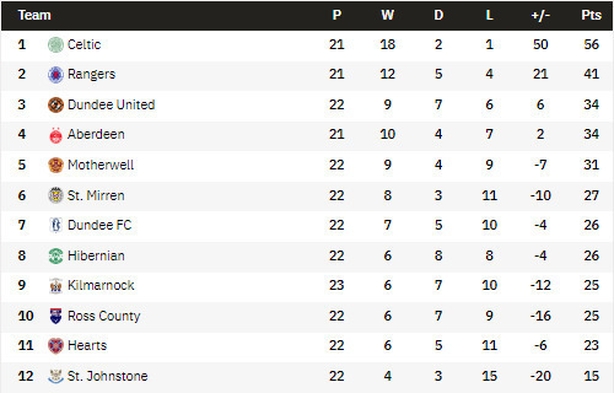Image resolution: width=614 pixels, height=393 pixels.
Task: Click the Motherwell crest icon
Action: (56, 165)
